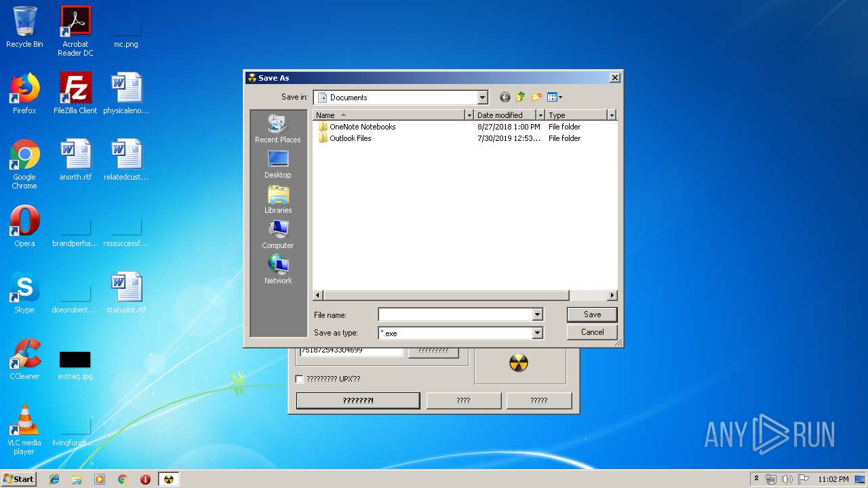868x488 pixels.
Task: Open Google Chrome desktop shortcut
Action: click(24, 165)
